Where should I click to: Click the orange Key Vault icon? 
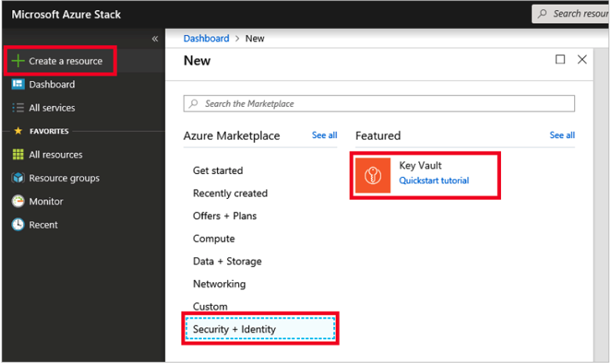point(373,176)
